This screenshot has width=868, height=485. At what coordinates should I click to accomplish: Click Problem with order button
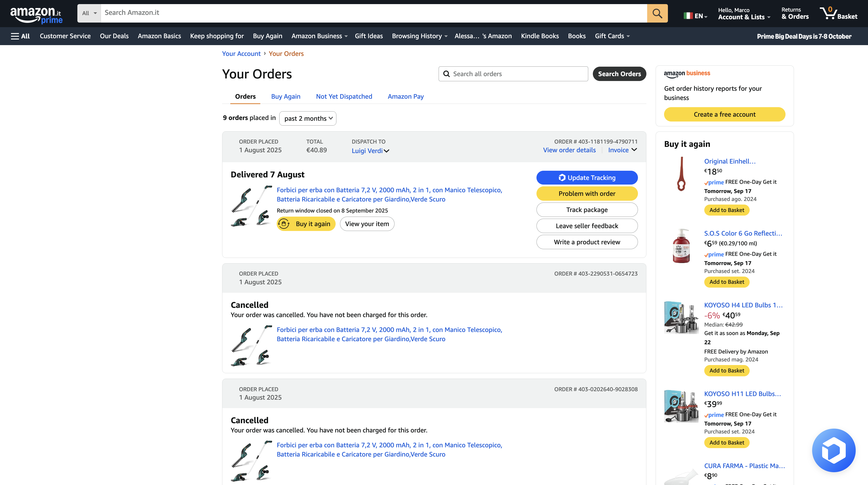click(x=587, y=194)
